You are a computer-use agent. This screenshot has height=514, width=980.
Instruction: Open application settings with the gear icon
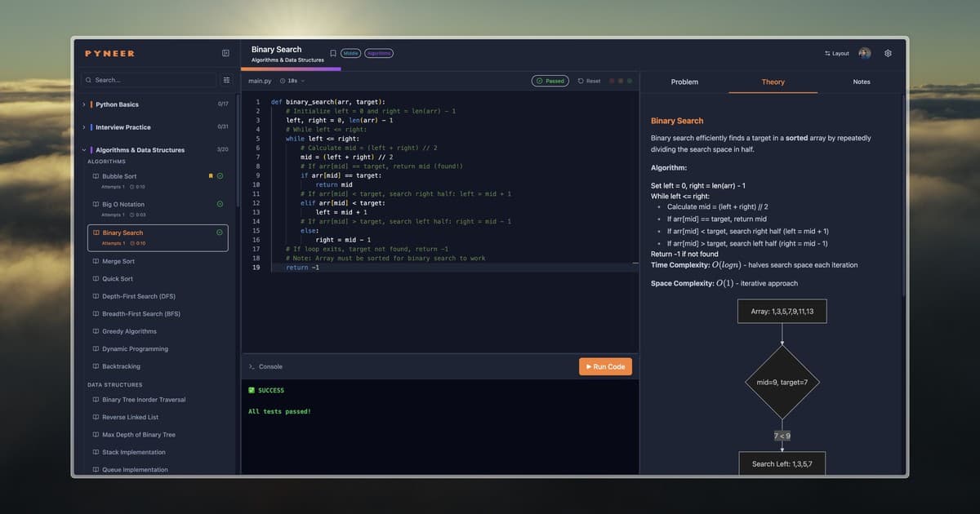[x=887, y=52]
